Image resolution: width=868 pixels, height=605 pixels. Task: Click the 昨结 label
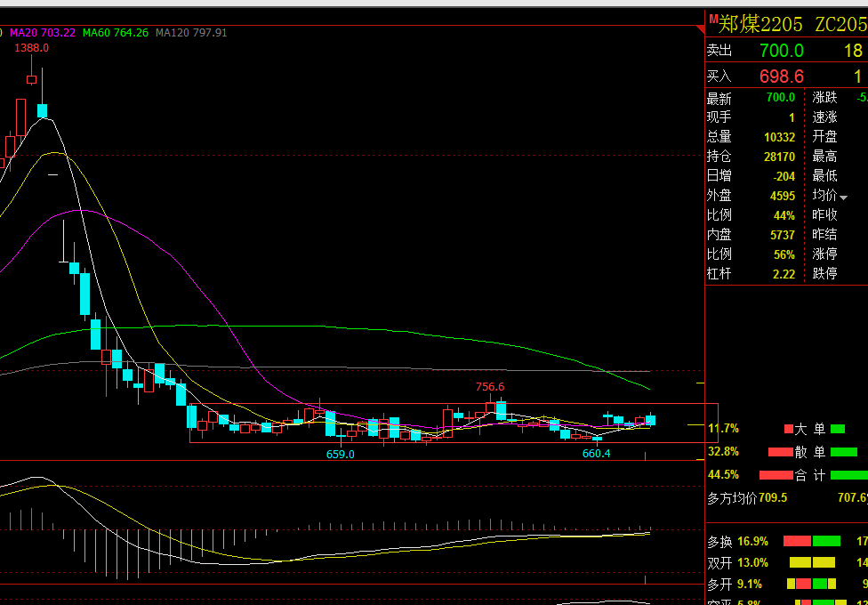pos(824,235)
